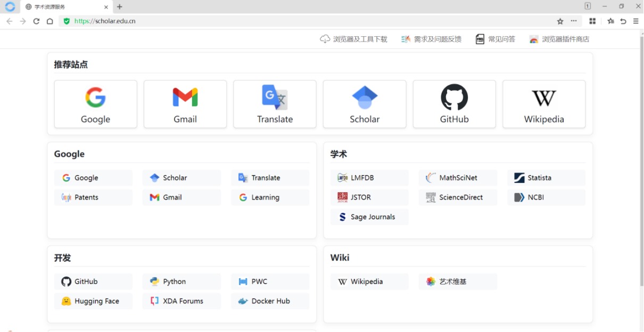This screenshot has height=332, width=644.
Task: Open the apps grid icon in toolbar
Action: tap(592, 21)
